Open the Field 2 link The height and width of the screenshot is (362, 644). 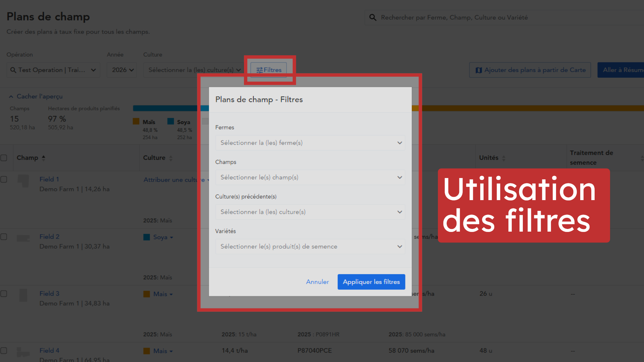coord(49,237)
